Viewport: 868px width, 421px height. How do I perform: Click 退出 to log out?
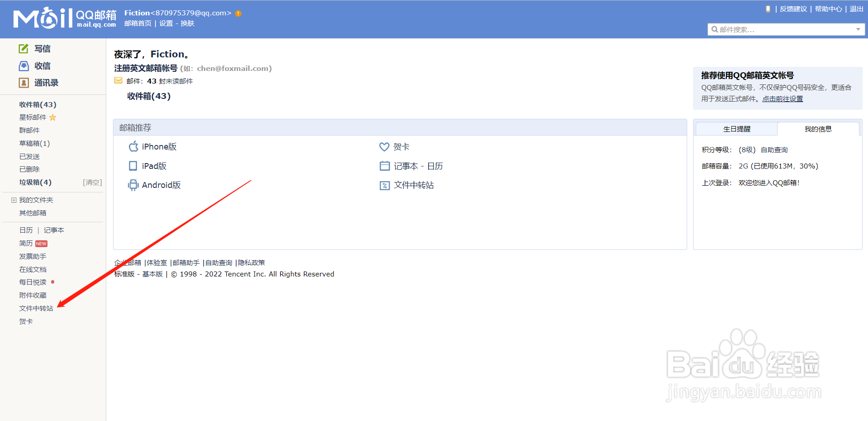coord(857,9)
